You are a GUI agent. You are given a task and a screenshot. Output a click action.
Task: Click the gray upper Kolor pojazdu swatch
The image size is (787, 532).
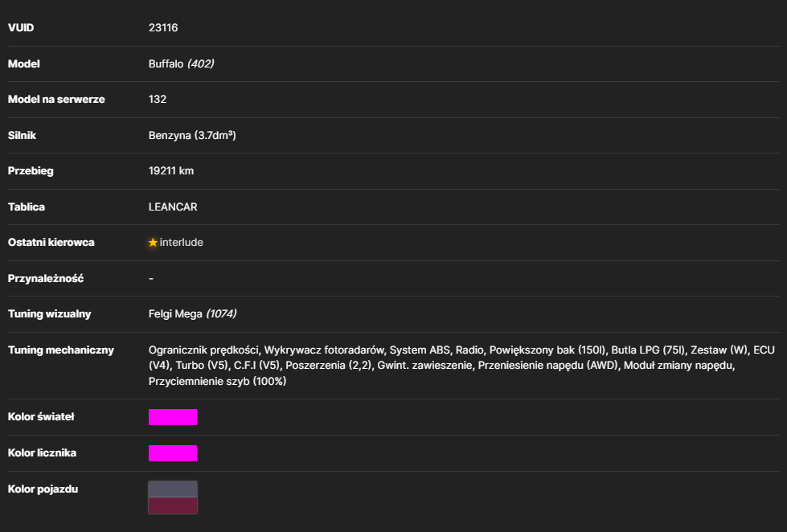tap(173, 489)
